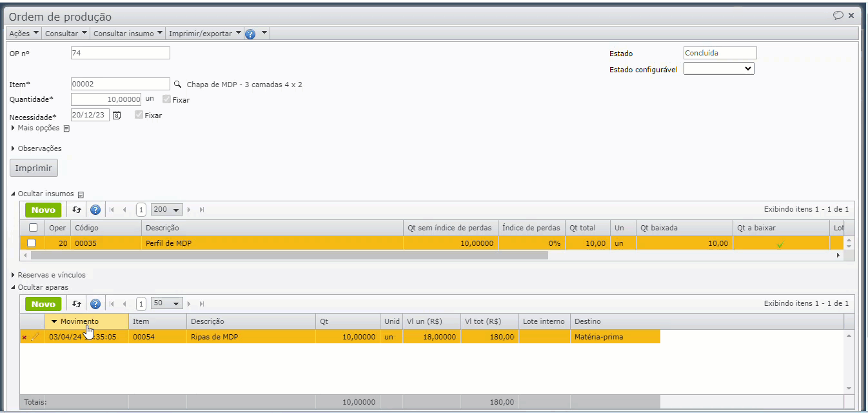The image size is (868, 413).
Task: Open dropdown arrow next to menu bar help icon
Action: pos(264,33)
